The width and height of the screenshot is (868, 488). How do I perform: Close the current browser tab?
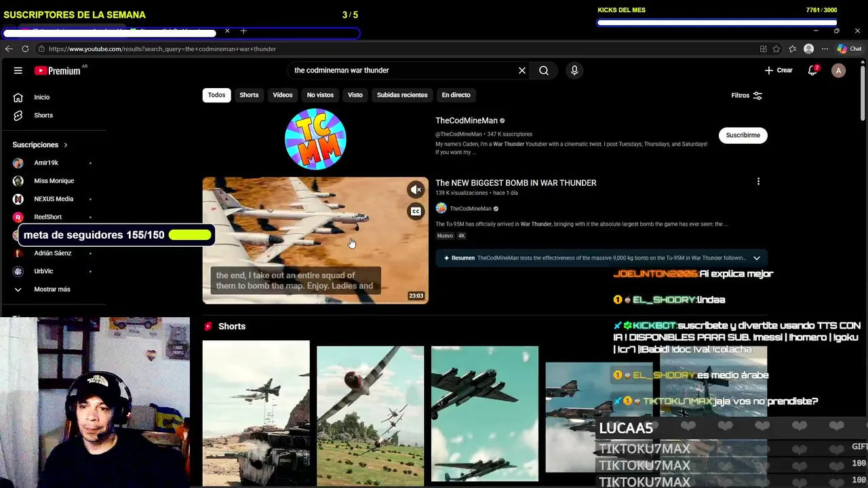tap(227, 31)
